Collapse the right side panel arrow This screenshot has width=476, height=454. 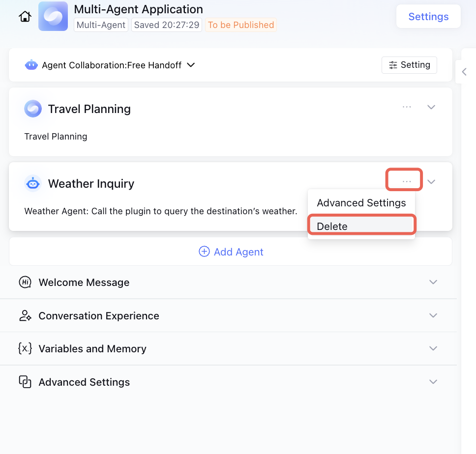464,72
